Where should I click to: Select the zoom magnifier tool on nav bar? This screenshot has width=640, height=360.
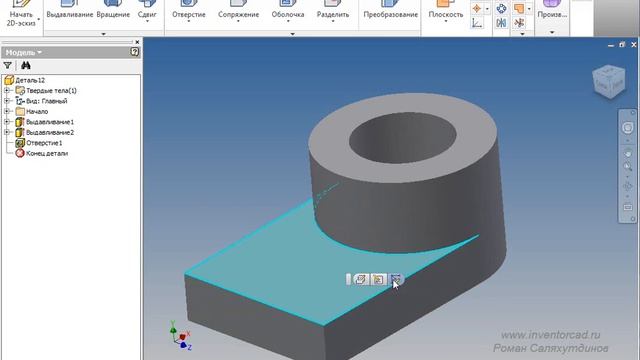click(x=627, y=167)
